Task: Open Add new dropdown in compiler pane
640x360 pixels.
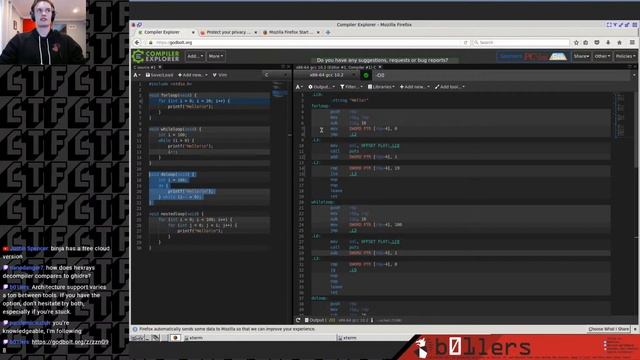Action: [414, 87]
